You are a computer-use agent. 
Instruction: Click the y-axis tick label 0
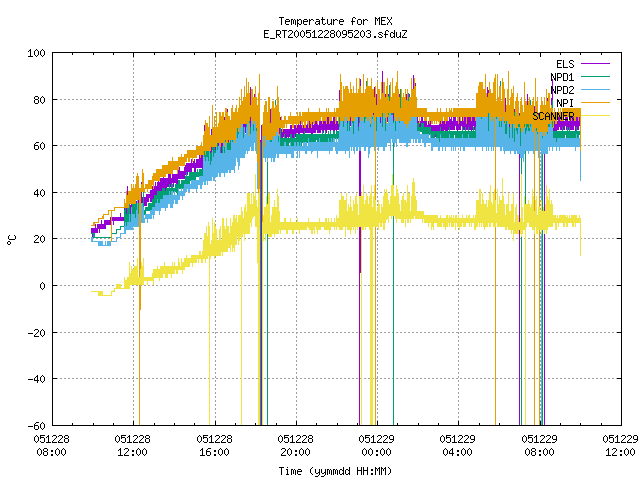(x=42, y=286)
